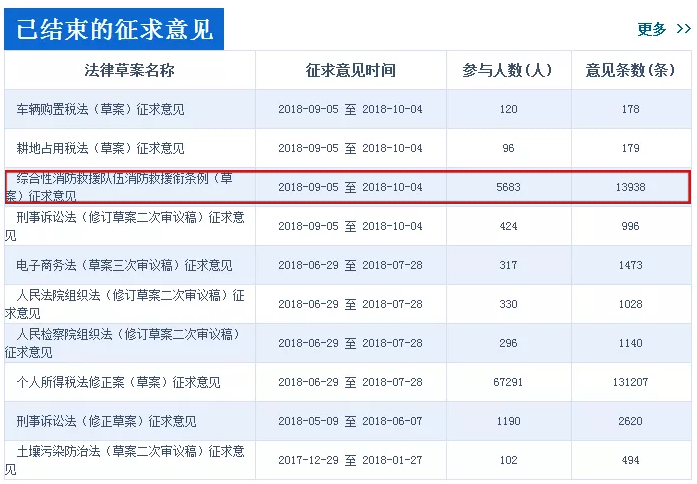Open 个人所得税法修正案（草案）link
The height and width of the screenshot is (484, 697).
click(118, 382)
